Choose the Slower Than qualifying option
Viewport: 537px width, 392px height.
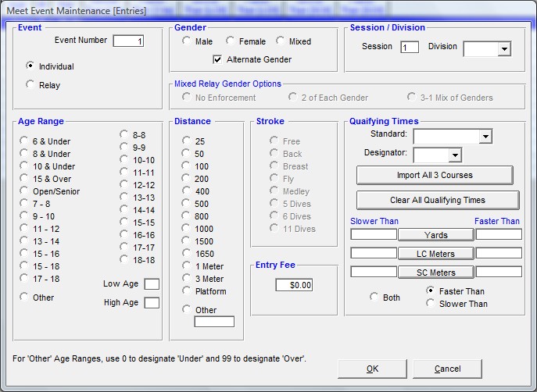pos(431,304)
